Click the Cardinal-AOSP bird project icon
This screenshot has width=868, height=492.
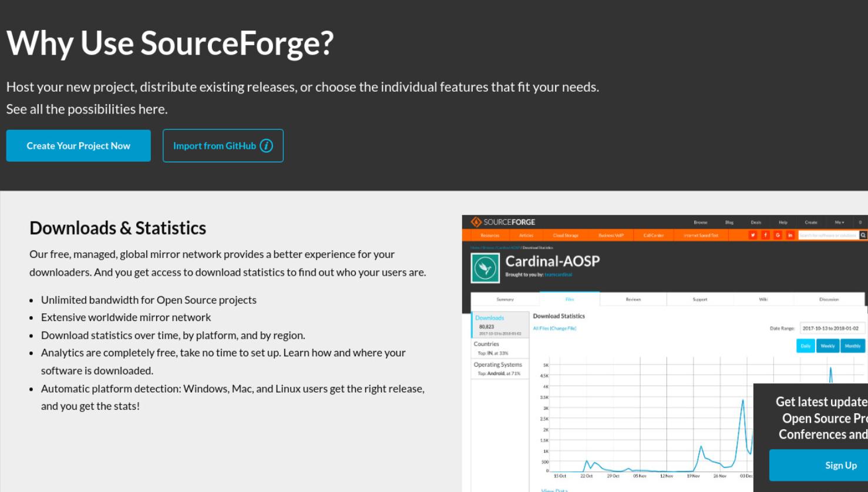click(485, 269)
